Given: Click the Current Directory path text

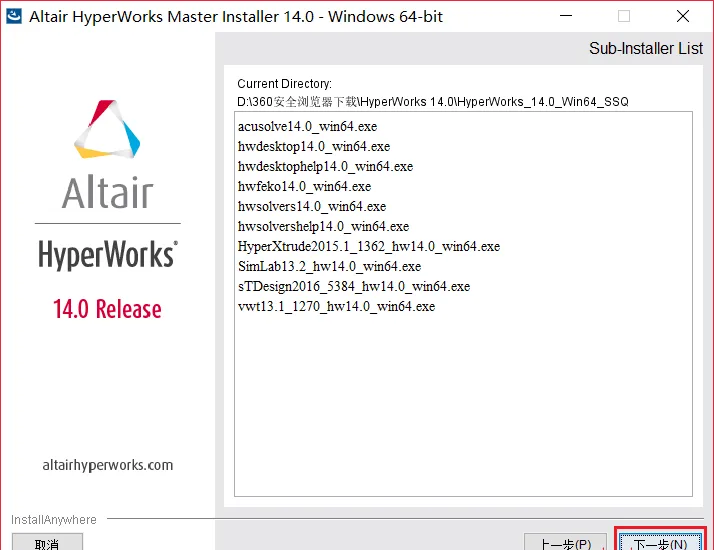Looking at the screenshot, I should (433, 102).
